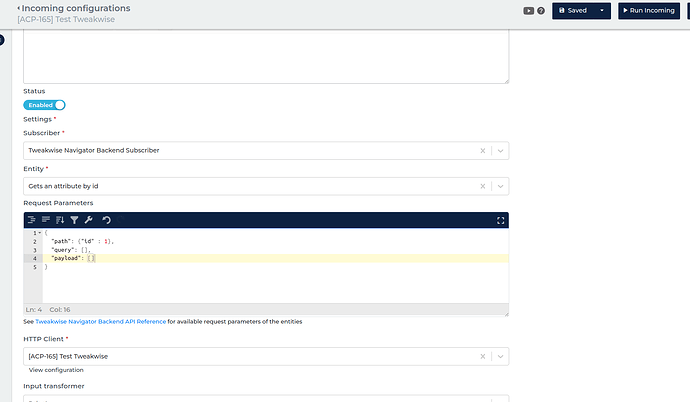The height and width of the screenshot is (402, 690).
Task: Click the sort contents icon
Action: coord(60,220)
